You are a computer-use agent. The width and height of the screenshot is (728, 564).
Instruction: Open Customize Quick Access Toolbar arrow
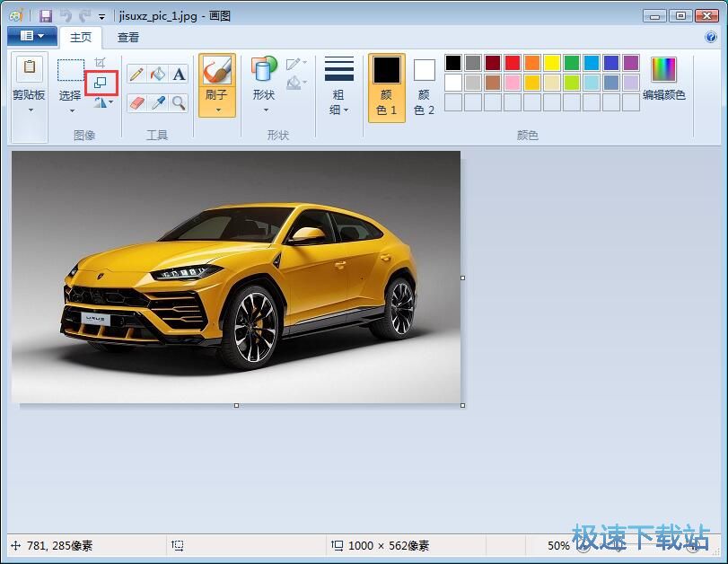[101, 17]
